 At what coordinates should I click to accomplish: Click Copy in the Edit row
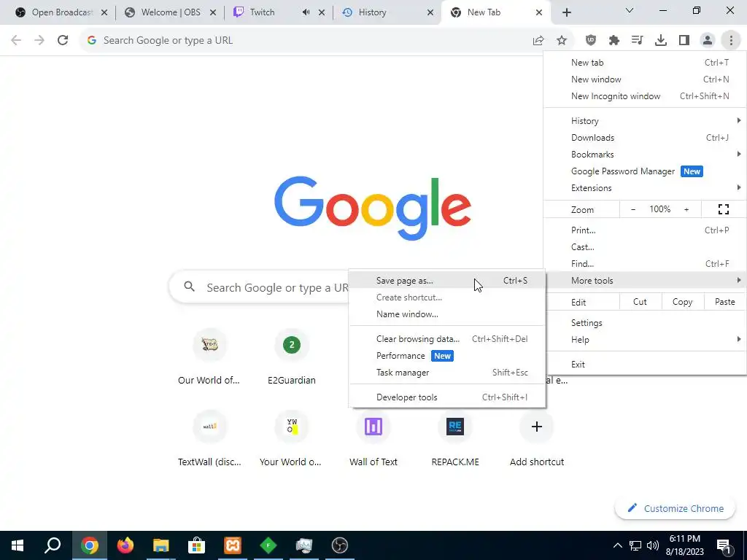coord(682,302)
